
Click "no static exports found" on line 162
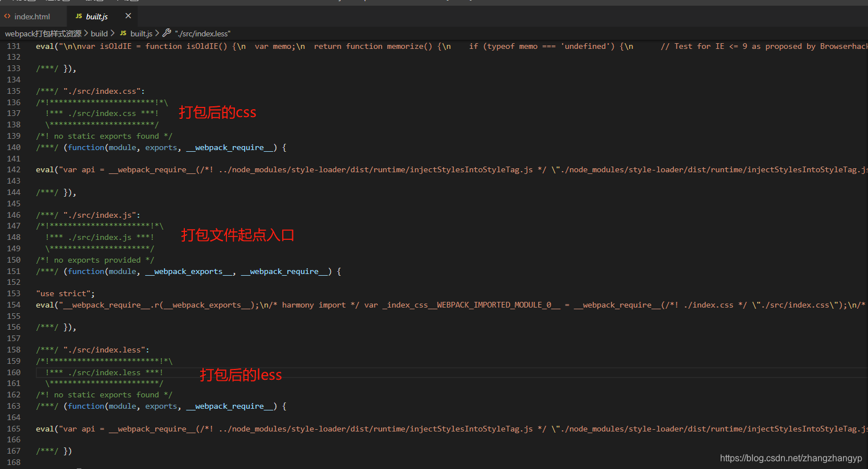pos(106,395)
